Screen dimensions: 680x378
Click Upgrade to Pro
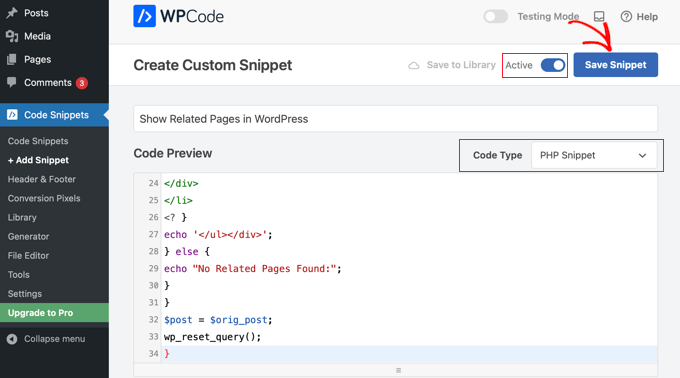(54, 313)
